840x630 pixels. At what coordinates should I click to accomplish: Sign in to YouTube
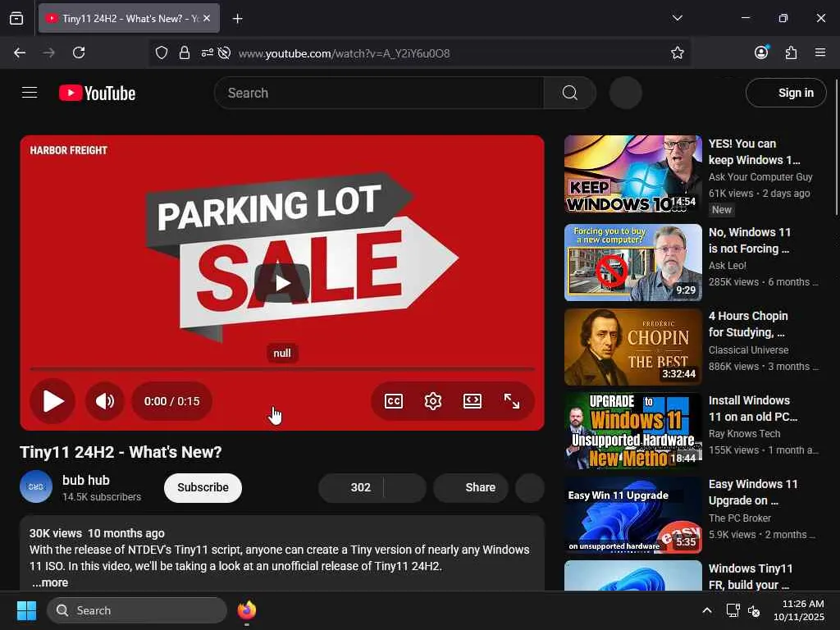(786, 93)
